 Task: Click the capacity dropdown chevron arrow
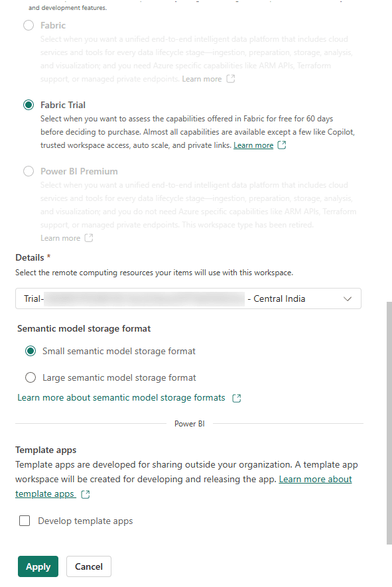(348, 298)
